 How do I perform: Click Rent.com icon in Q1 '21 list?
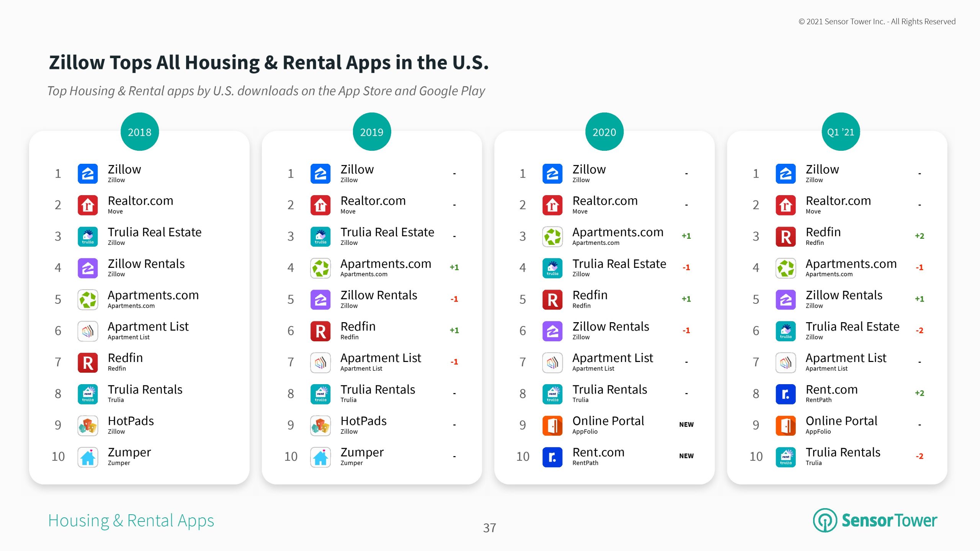[786, 394]
